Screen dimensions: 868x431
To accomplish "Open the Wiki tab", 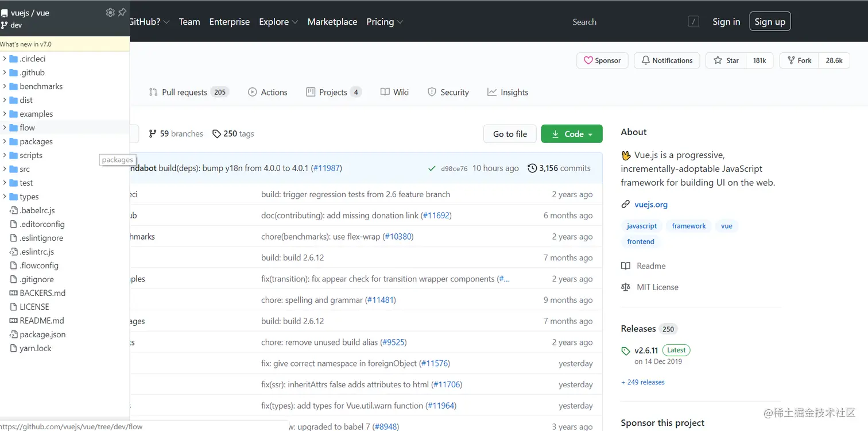I will [395, 92].
